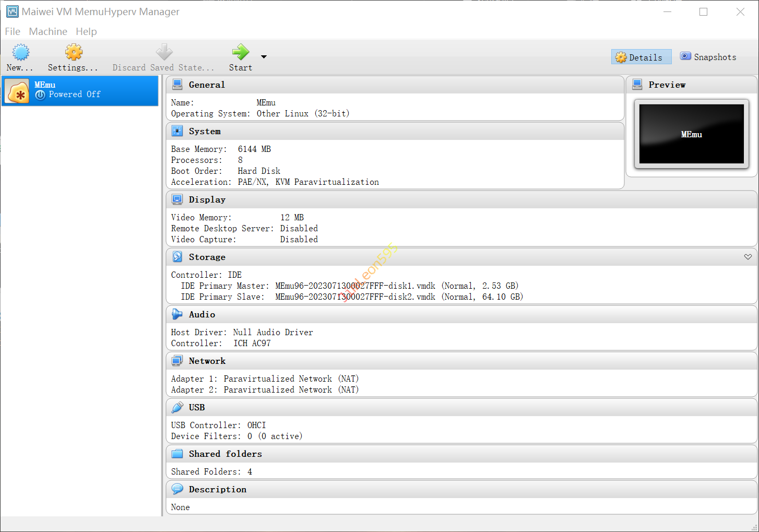The image size is (759, 532).
Task: Toggle the Details view button
Action: coord(641,57)
